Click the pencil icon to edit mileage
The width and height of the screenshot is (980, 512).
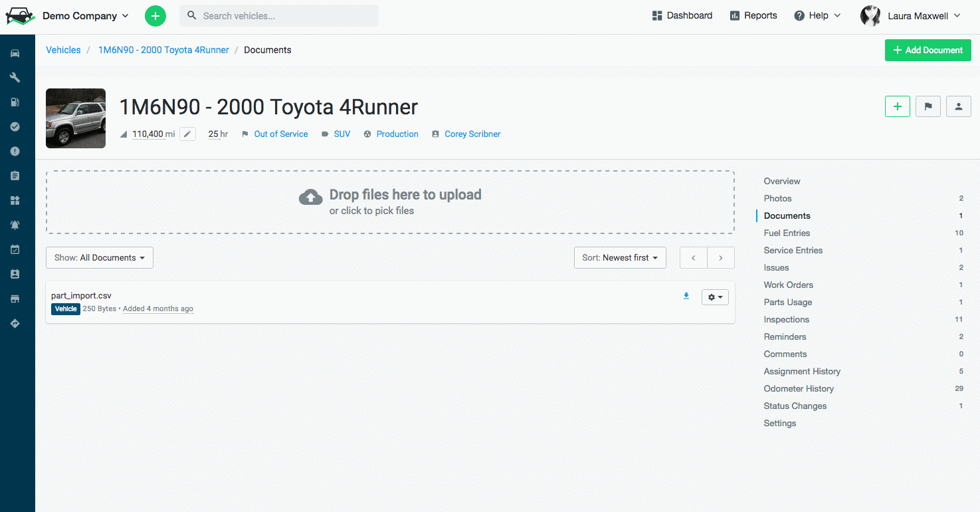point(188,134)
